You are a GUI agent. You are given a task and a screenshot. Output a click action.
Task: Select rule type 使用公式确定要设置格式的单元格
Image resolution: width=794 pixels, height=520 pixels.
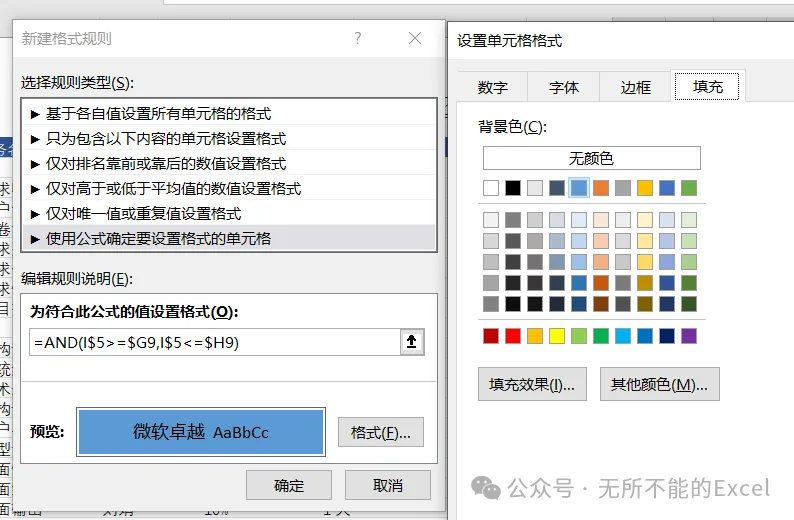[x=229, y=238]
